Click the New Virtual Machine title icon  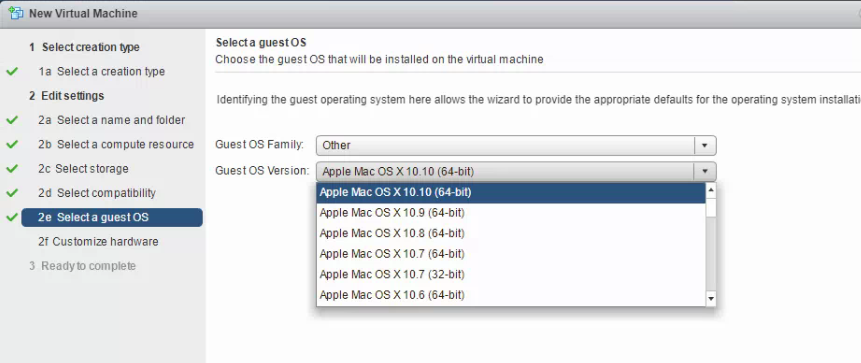16,13
